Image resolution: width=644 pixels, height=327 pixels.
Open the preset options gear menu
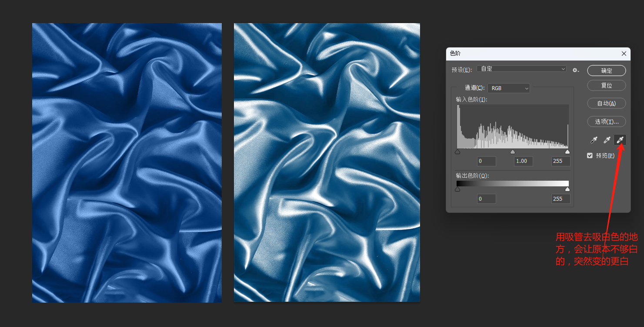[x=576, y=70]
